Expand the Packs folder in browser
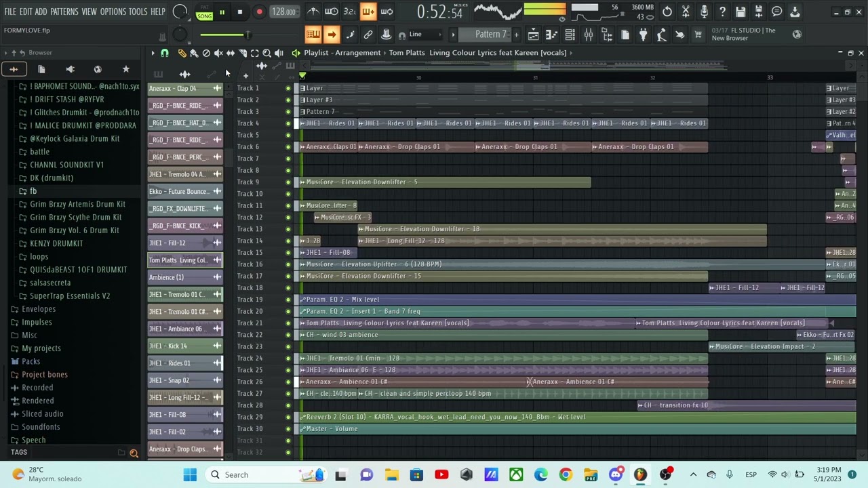Viewport: 868px width, 488px height. [x=31, y=361]
